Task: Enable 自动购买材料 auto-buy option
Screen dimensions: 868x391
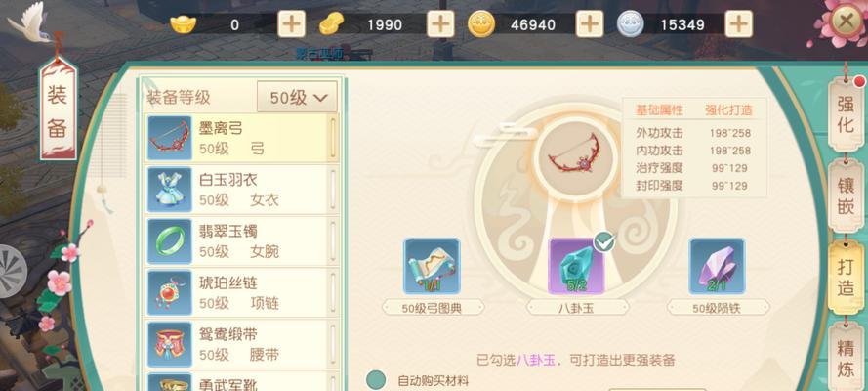Action: click(x=377, y=380)
